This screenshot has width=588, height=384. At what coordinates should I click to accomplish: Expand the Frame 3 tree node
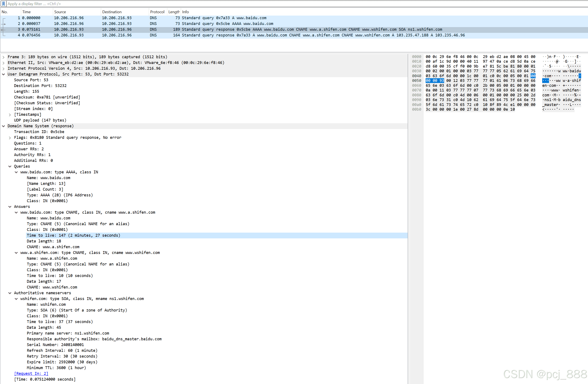point(3,57)
